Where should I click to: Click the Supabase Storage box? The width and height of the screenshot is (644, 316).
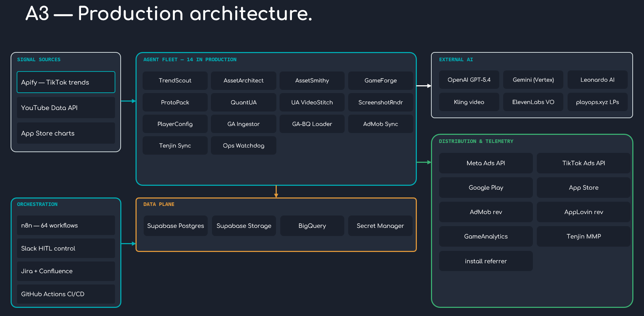(244, 226)
